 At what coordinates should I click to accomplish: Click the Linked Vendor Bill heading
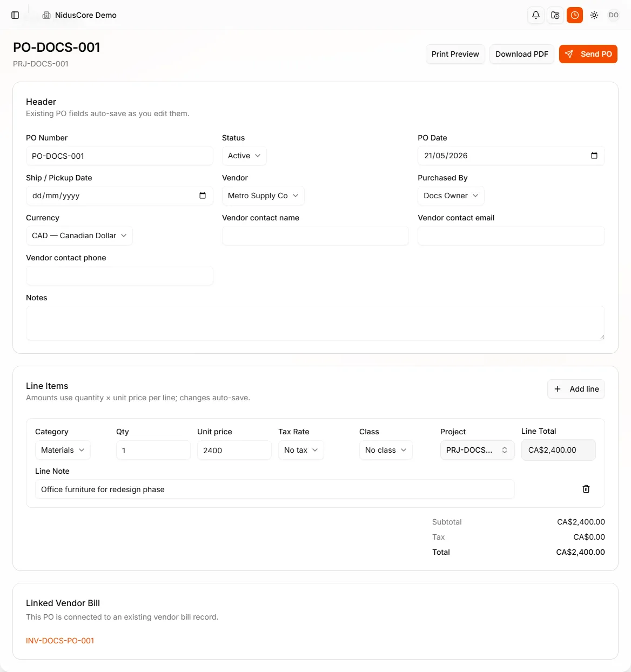click(63, 603)
